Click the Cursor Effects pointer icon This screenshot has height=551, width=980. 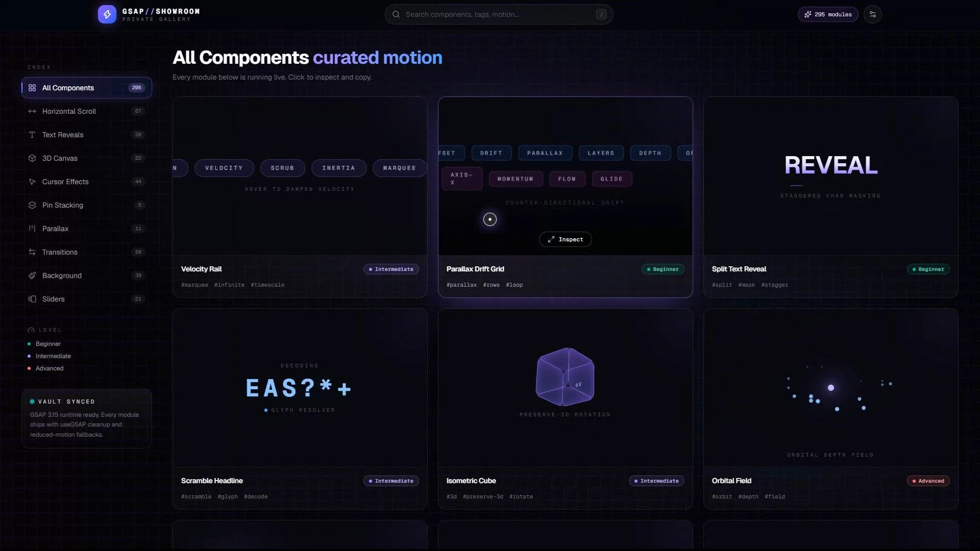point(32,182)
